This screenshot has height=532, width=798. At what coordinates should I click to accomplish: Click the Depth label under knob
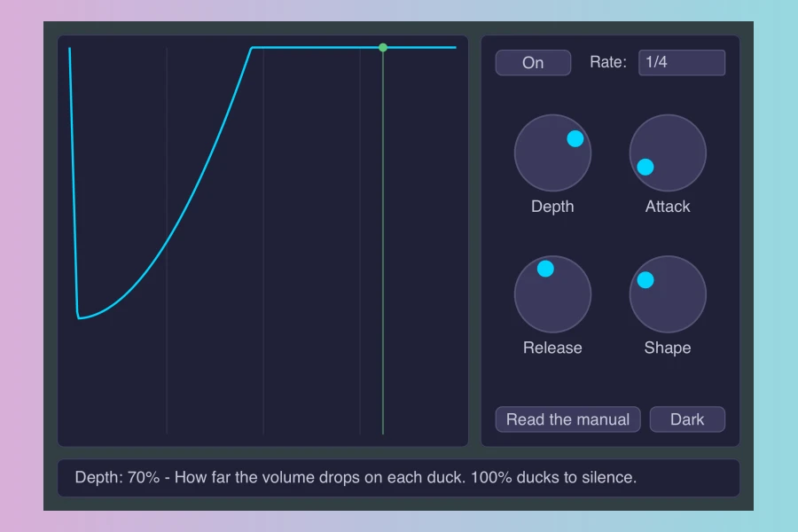tap(552, 207)
